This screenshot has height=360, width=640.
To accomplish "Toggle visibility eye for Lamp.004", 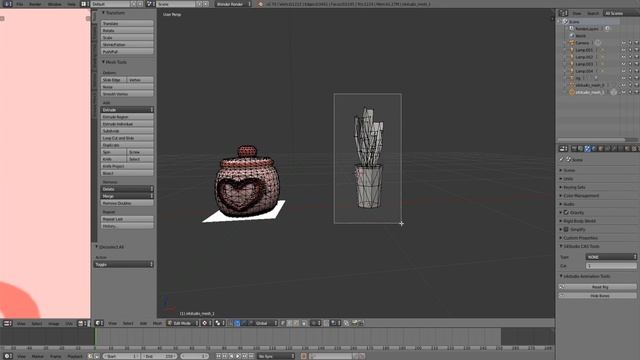I will tap(623, 71).
